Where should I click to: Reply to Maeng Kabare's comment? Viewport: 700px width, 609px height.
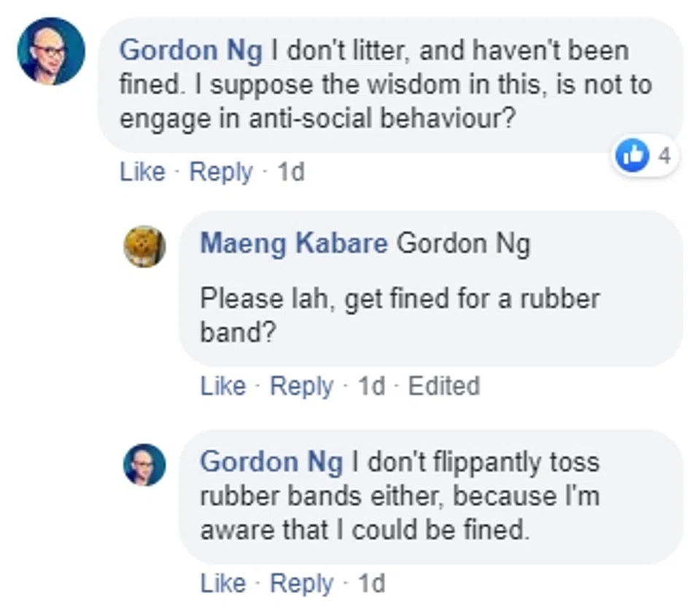pyautogui.click(x=302, y=387)
